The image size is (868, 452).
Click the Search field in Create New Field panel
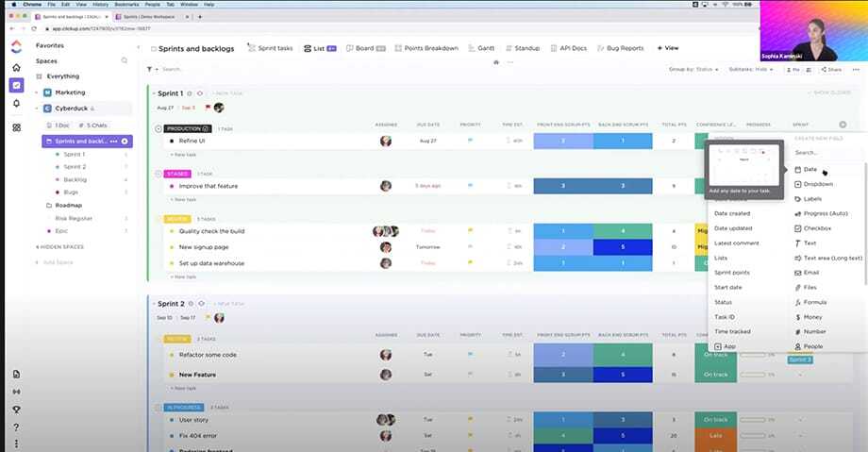(825, 152)
